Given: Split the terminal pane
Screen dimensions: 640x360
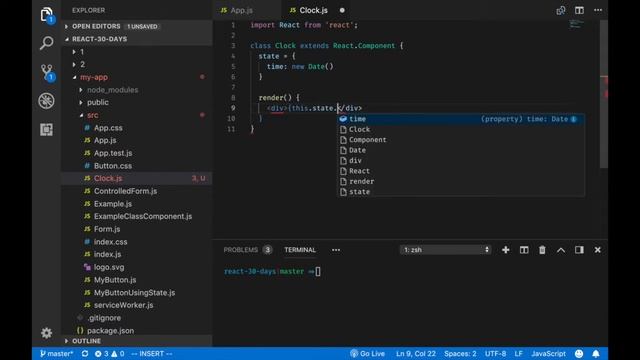Looking at the screenshot, I should point(524,250).
